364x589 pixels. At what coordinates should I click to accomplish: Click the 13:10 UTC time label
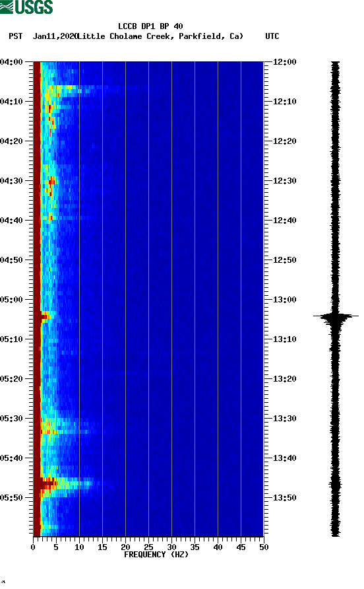click(x=284, y=339)
